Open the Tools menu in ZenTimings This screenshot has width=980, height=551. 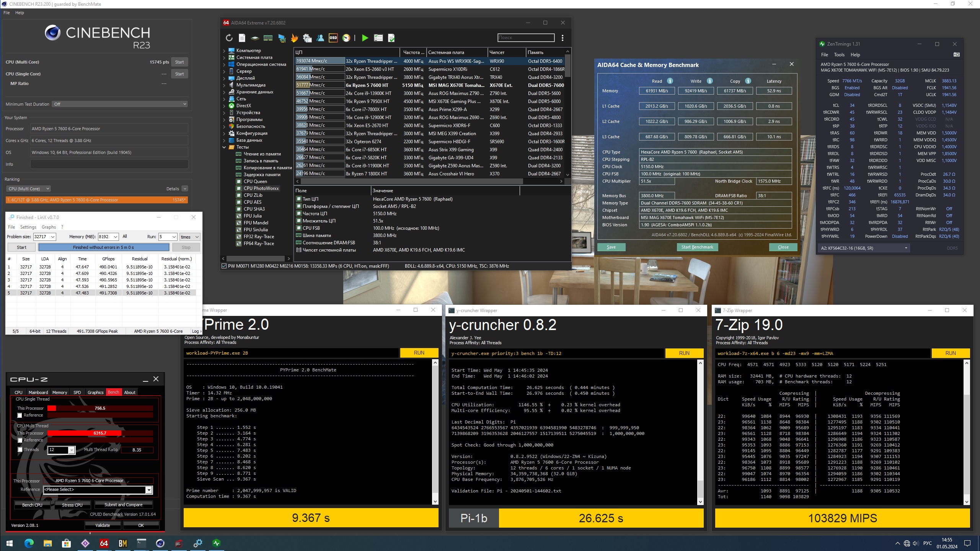[x=839, y=55]
